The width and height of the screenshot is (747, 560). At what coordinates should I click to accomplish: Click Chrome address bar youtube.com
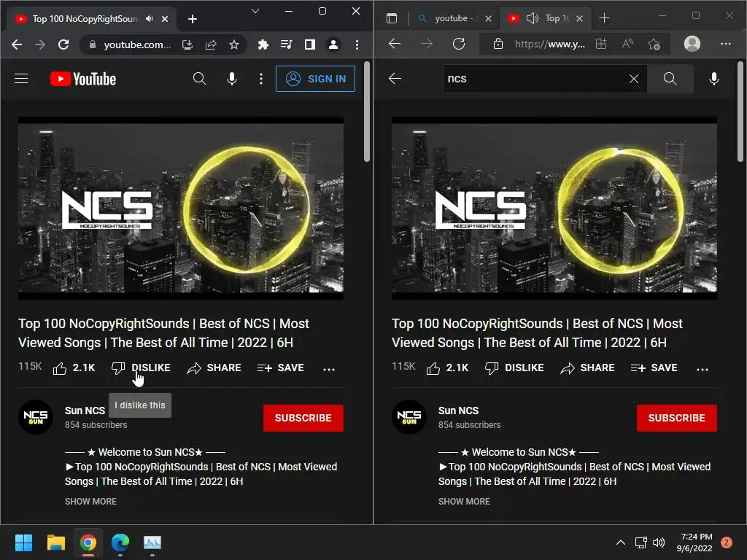pos(136,44)
